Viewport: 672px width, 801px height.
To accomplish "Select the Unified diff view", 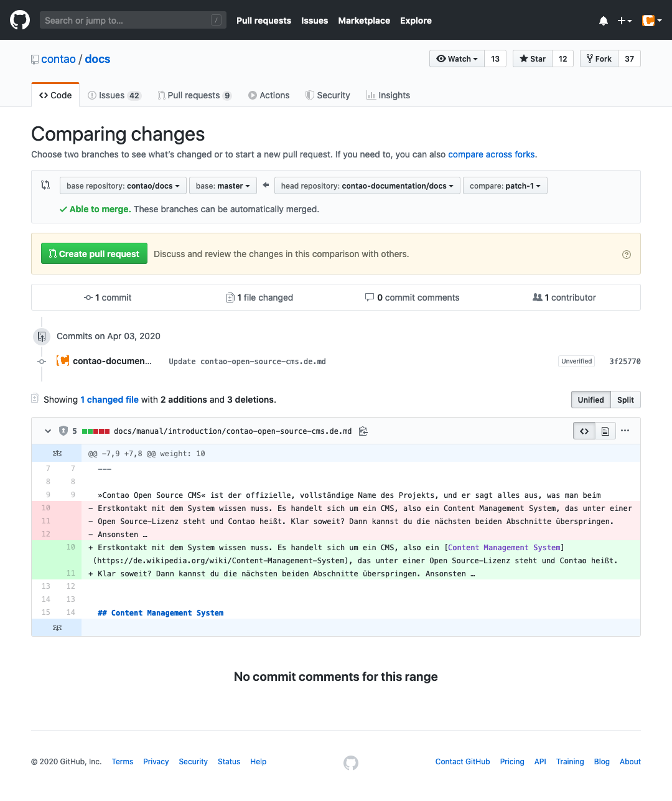I will point(590,400).
